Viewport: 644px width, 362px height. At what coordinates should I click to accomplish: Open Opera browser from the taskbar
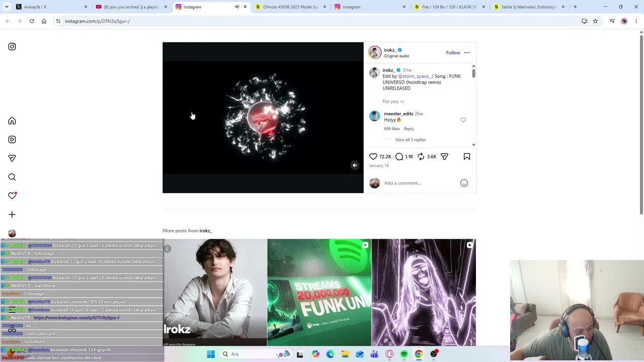pyautogui.click(x=389, y=354)
